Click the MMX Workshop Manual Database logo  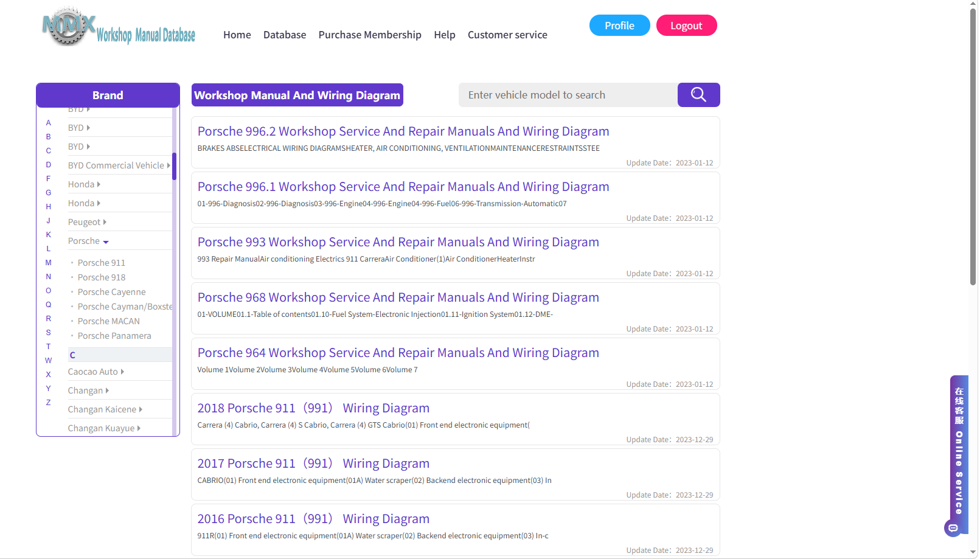tap(119, 27)
